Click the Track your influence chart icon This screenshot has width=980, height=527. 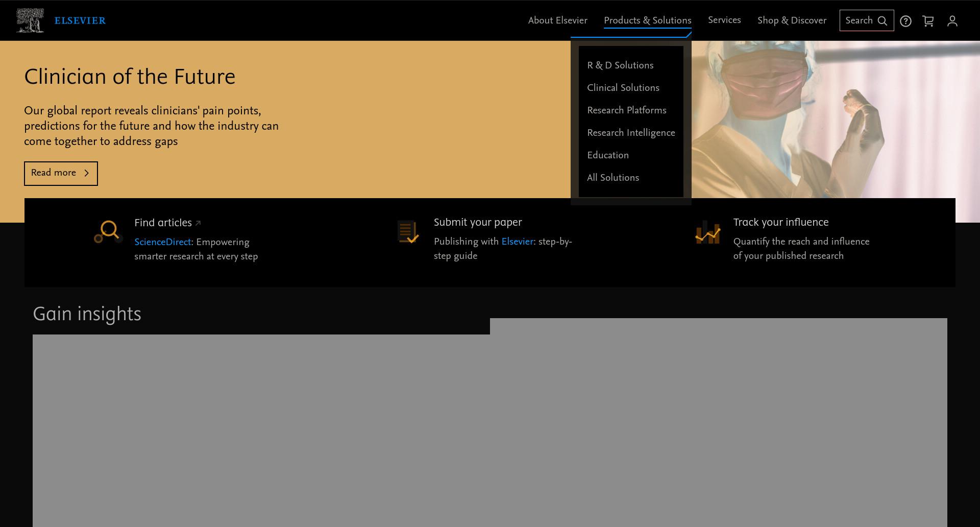tap(707, 232)
